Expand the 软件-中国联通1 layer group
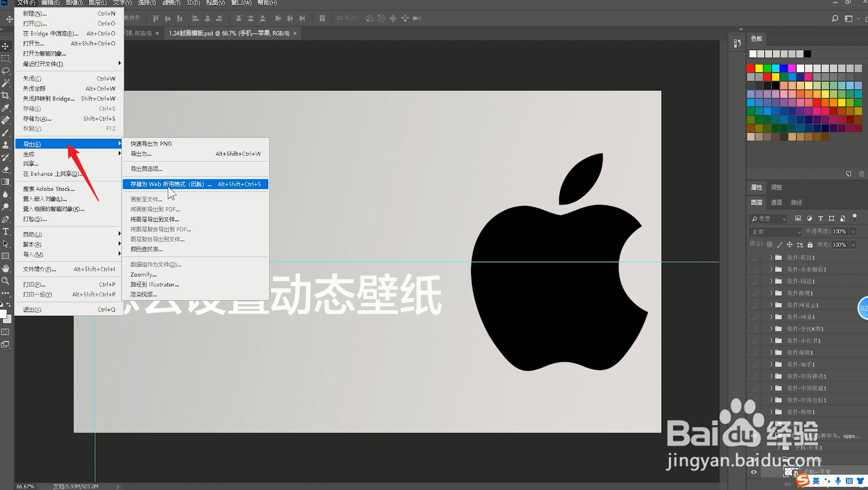Screen dimensions: 868x490 pyautogui.click(x=771, y=388)
